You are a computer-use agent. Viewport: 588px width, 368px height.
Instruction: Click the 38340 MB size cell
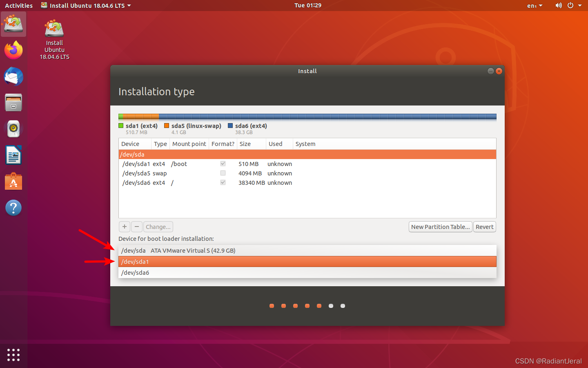[252, 182]
